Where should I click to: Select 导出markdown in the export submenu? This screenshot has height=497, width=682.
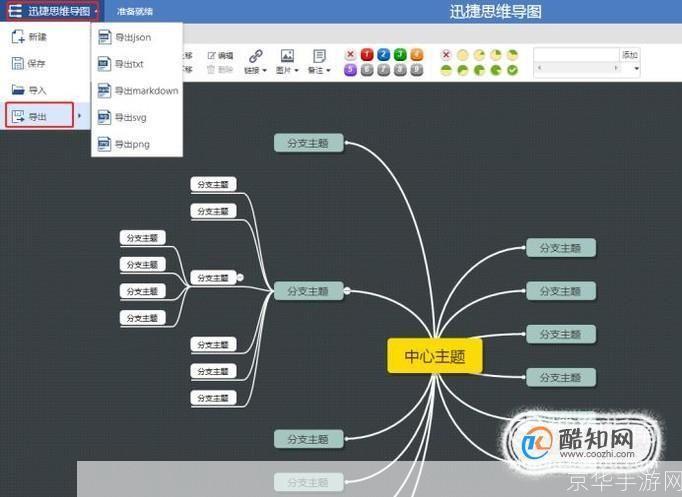[138, 90]
